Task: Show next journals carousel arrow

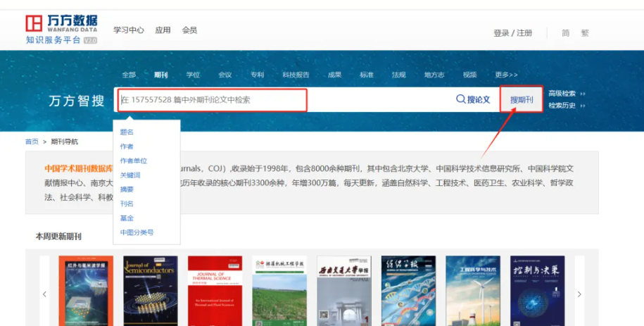Action: tap(579, 294)
